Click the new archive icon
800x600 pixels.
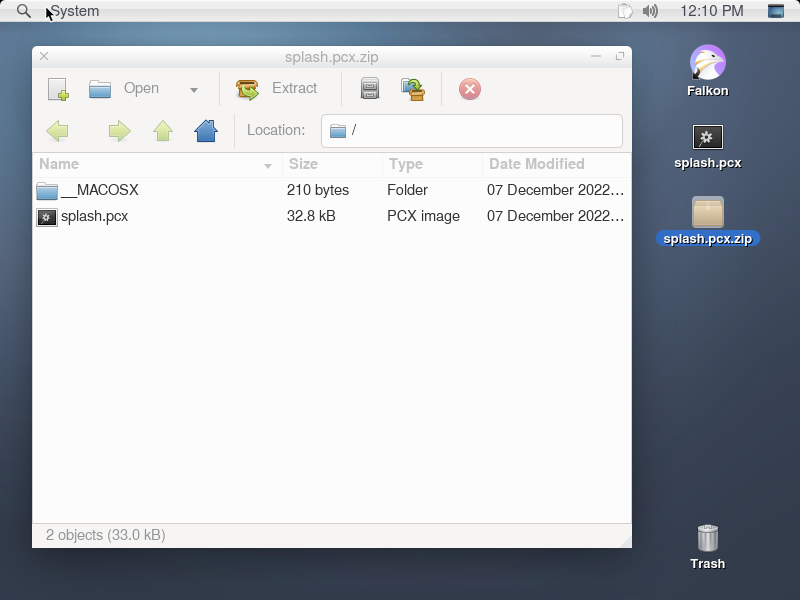click(58, 89)
